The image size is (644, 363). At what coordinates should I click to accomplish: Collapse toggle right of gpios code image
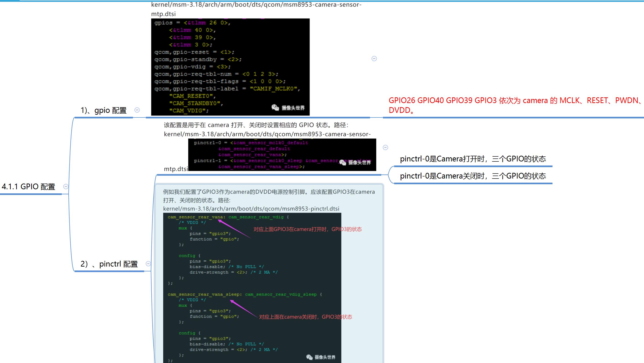coord(374,59)
